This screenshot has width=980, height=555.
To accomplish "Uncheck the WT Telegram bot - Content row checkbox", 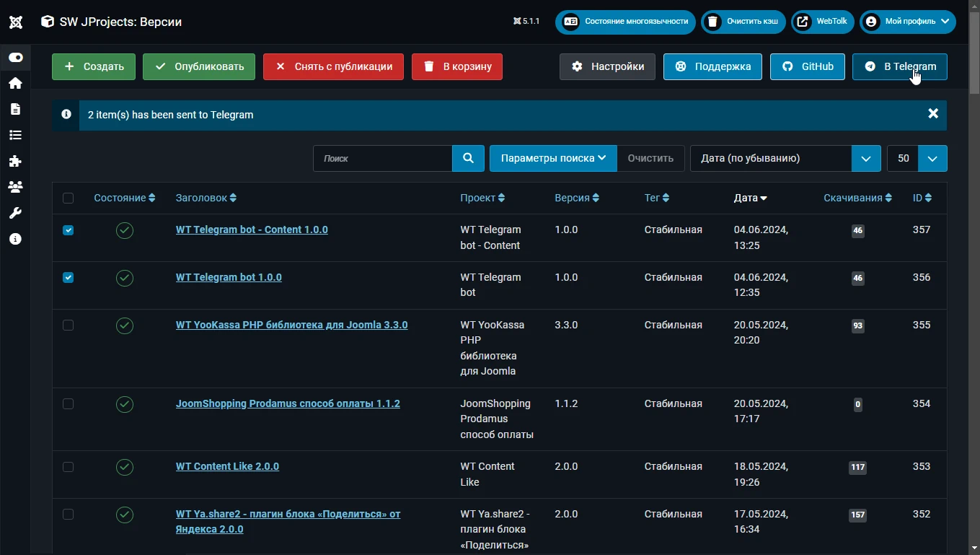I will [x=69, y=230].
